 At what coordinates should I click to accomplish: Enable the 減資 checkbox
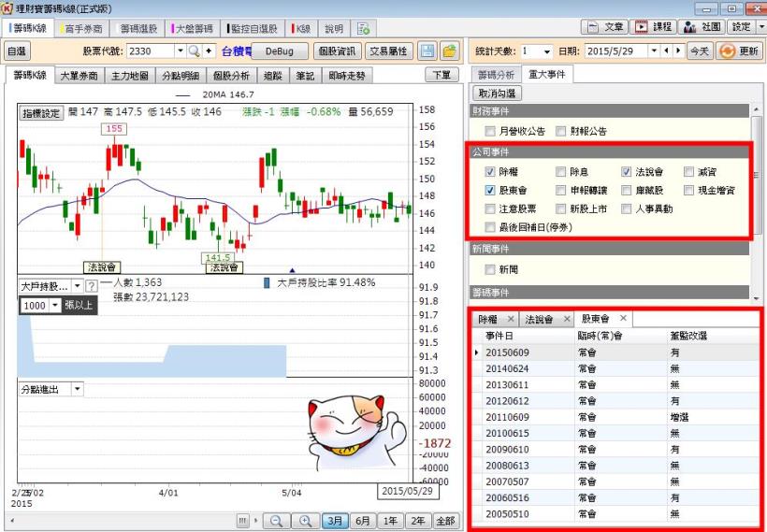(688, 172)
